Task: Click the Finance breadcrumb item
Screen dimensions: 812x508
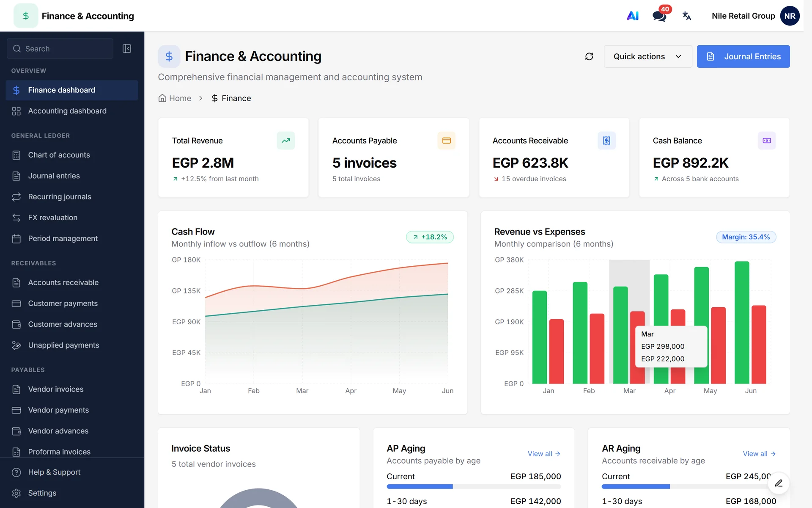Action: tap(231, 98)
